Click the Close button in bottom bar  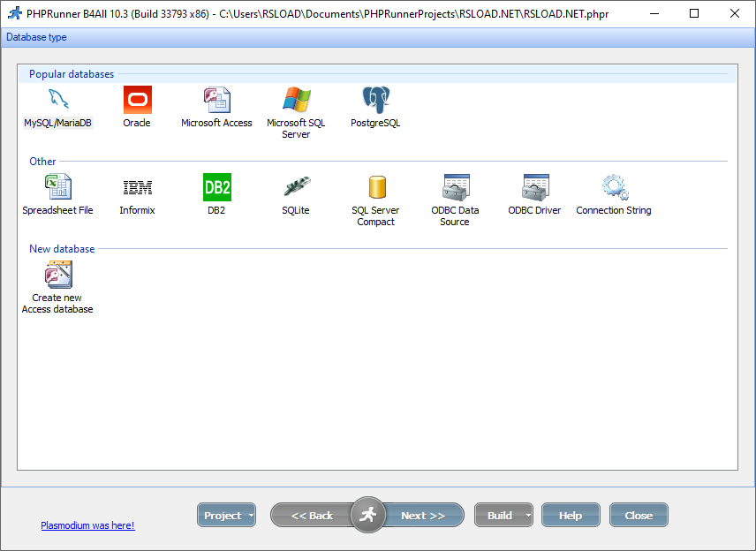pyautogui.click(x=639, y=516)
